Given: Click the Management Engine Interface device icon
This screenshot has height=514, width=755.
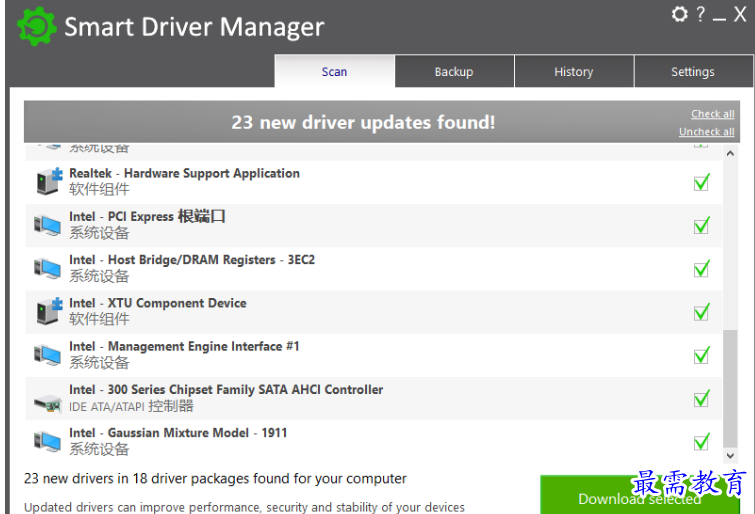Looking at the screenshot, I should coord(47,355).
